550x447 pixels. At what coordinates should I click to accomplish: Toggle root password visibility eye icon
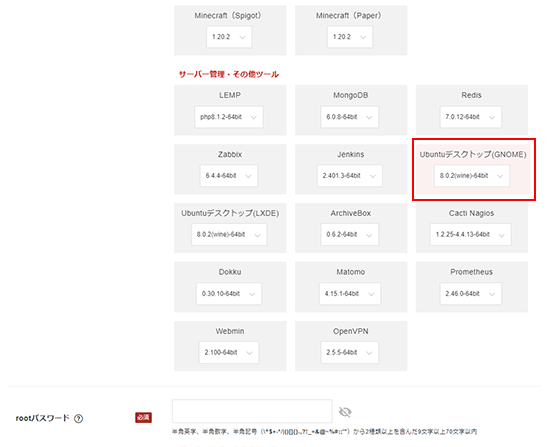click(345, 412)
